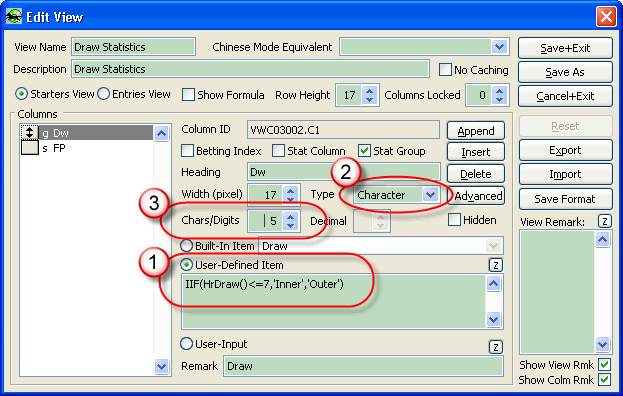623x396 pixels.
Task: Click the View Name input field
Action: (x=134, y=47)
